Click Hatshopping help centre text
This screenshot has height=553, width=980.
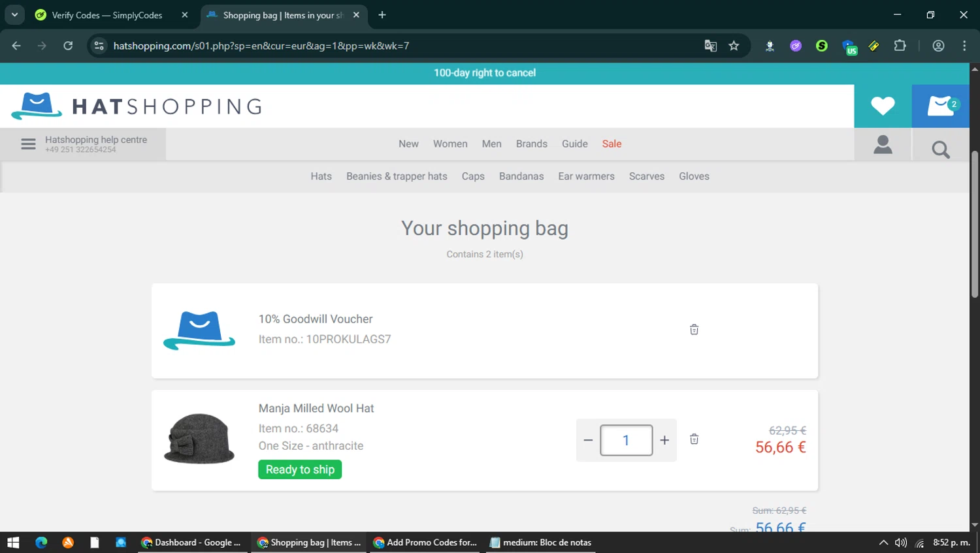96,140
